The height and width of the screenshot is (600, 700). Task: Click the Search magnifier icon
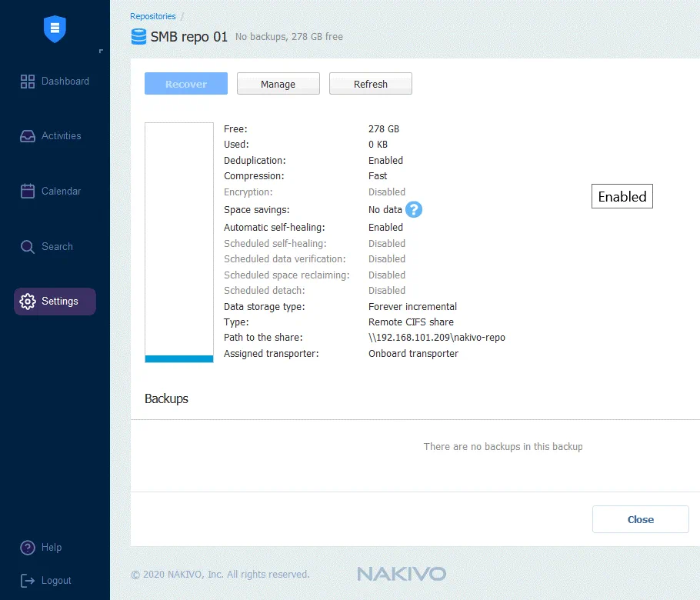[28, 247]
